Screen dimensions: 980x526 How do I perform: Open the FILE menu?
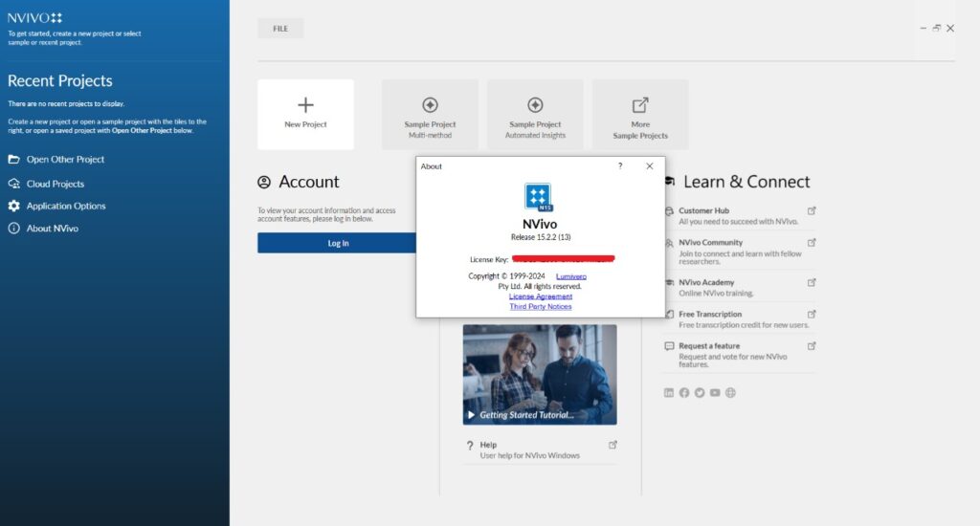click(x=280, y=29)
